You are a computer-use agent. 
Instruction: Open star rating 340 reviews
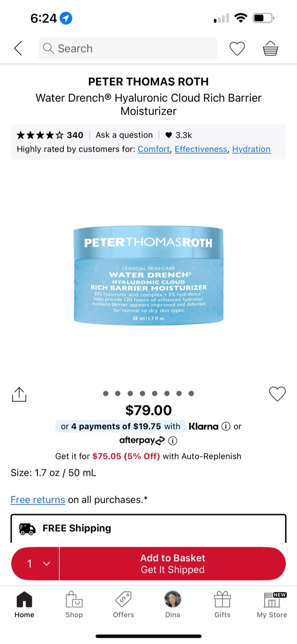[50, 135]
